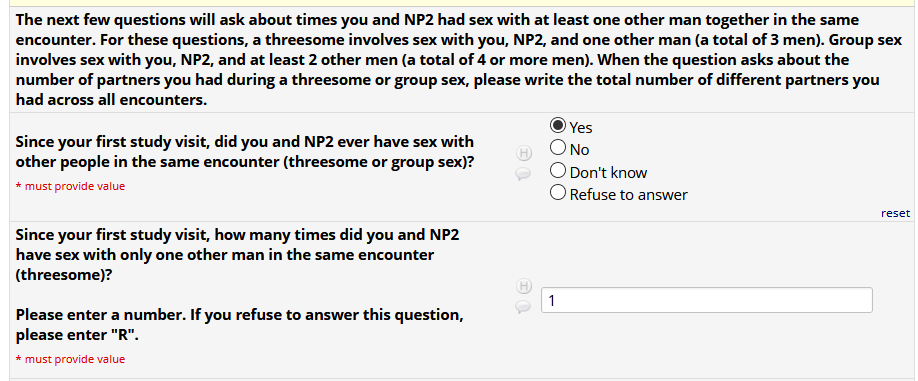View data history icon beside threesome count field

[523, 286]
